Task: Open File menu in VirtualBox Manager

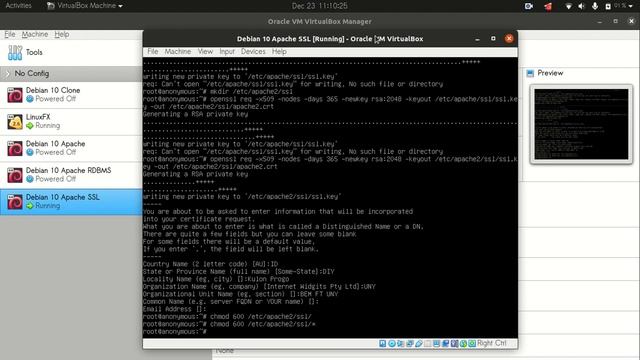Action: coord(10,34)
